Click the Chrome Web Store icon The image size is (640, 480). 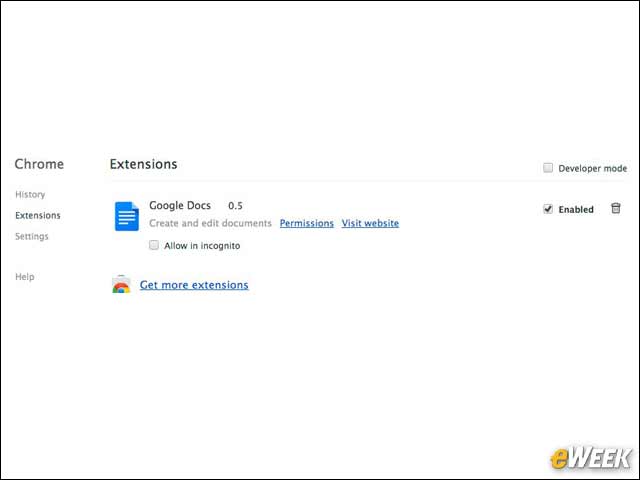(x=121, y=284)
